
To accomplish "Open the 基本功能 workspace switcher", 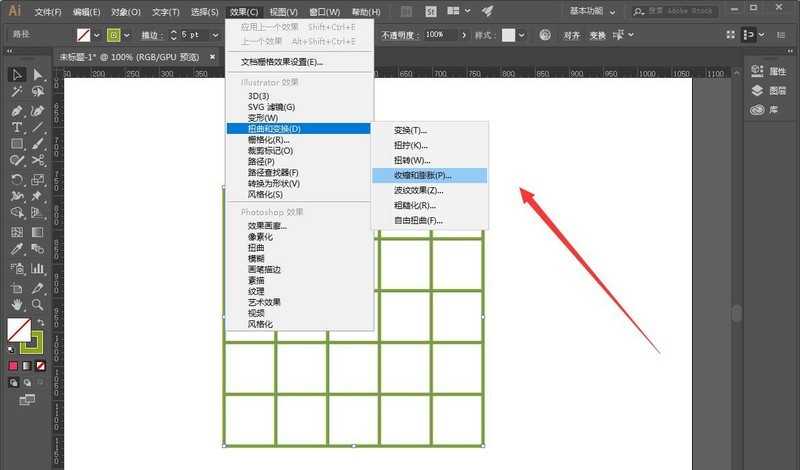I will click(592, 11).
